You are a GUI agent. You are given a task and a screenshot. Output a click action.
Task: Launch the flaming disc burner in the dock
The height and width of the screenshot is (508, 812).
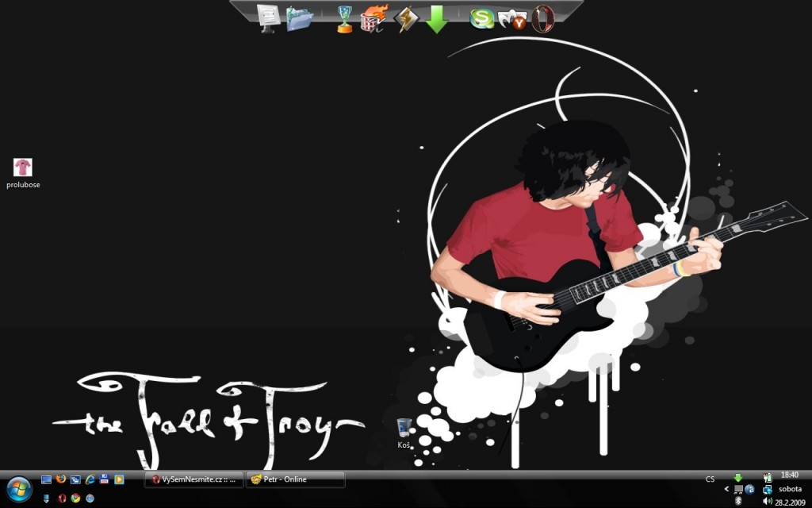pyautogui.click(x=374, y=19)
